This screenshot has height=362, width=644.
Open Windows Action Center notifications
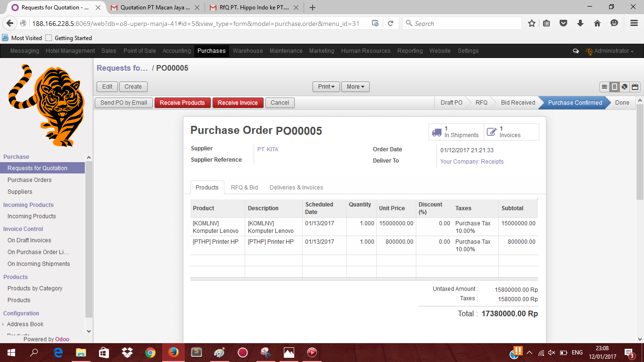629,353
